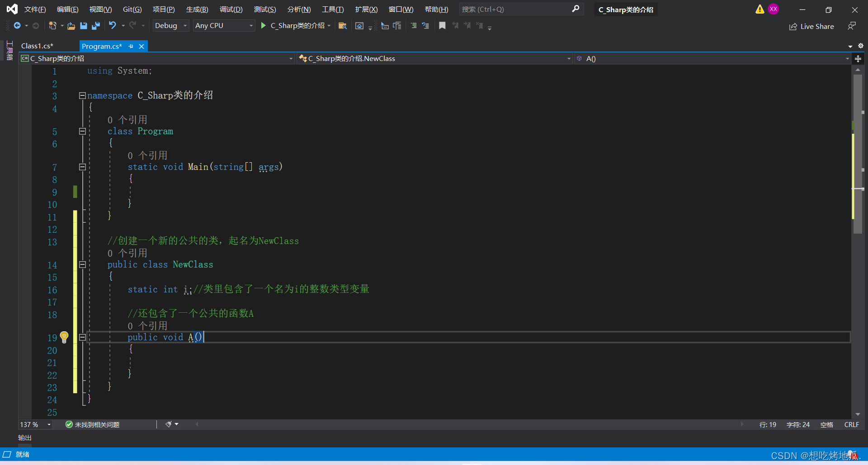Click the document tab list dropdown arrow
The height and width of the screenshot is (465, 868).
[850, 46]
